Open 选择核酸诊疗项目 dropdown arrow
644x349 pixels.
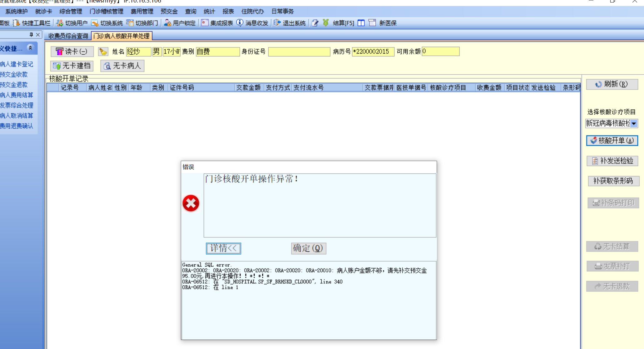[634, 124]
